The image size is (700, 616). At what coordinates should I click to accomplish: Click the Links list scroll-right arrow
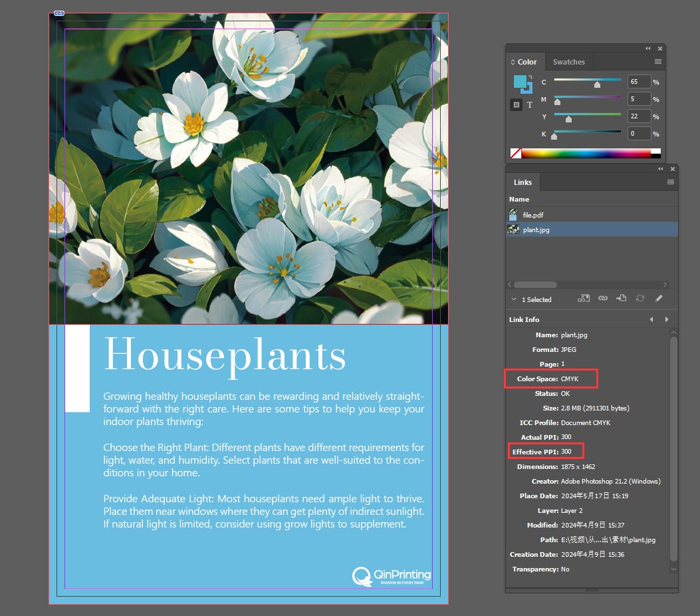(x=665, y=285)
